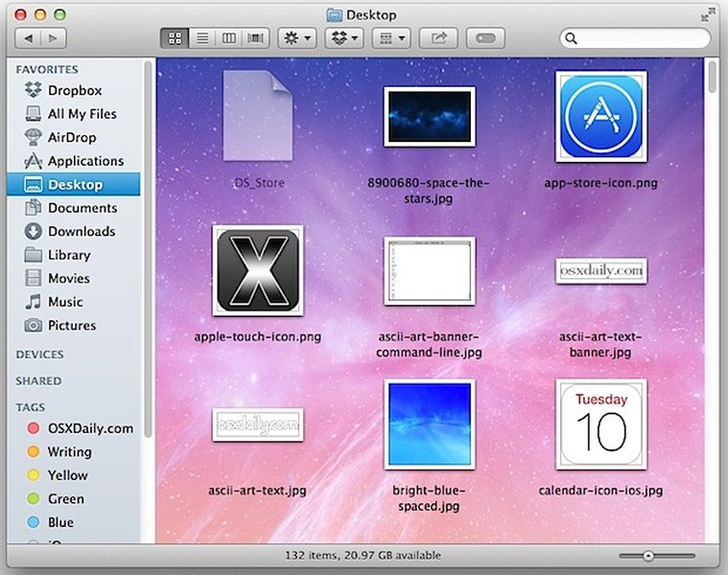Select the ascii-art-text-banner.jpg thumbnail
The height and width of the screenshot is (575, 728).
pyautogui.click(x=601, y=271)
